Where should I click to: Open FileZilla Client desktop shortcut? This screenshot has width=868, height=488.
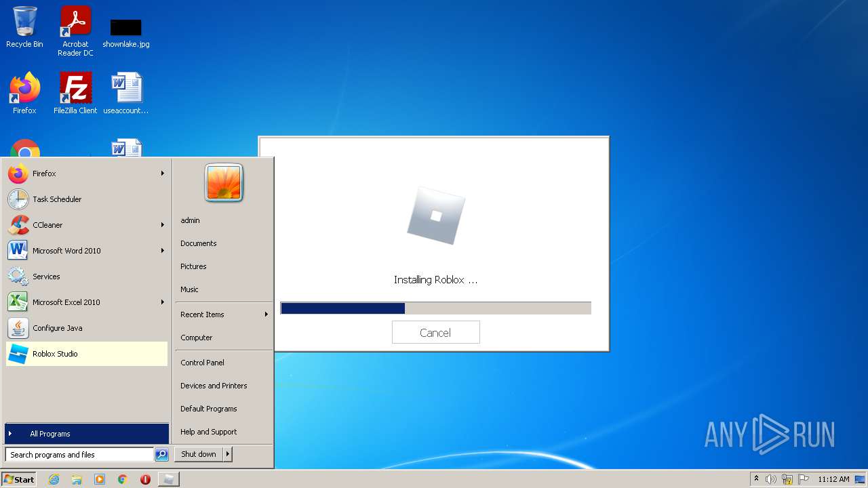click(75, 93)
